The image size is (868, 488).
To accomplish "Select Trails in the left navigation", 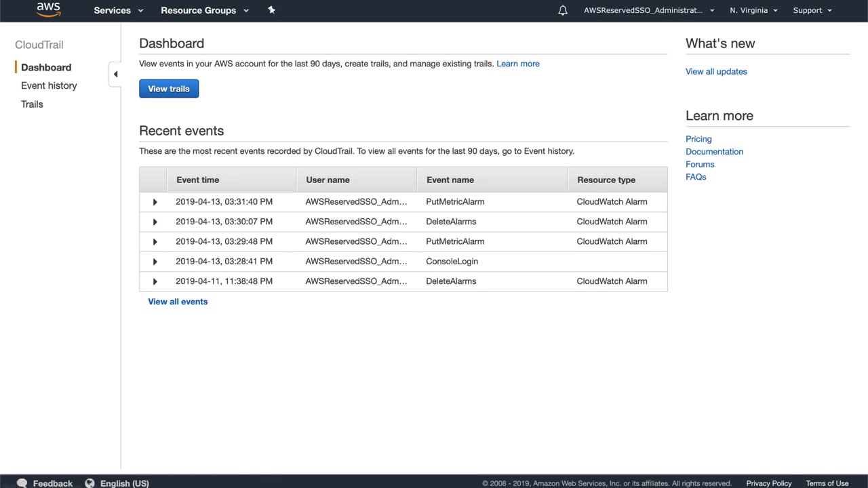I will point(32,104).
